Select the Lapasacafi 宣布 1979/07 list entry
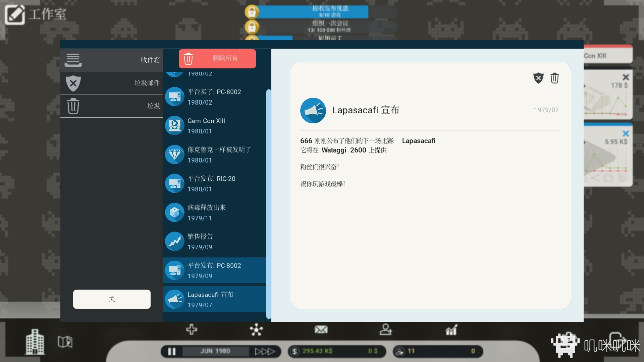 coord(215,299)
